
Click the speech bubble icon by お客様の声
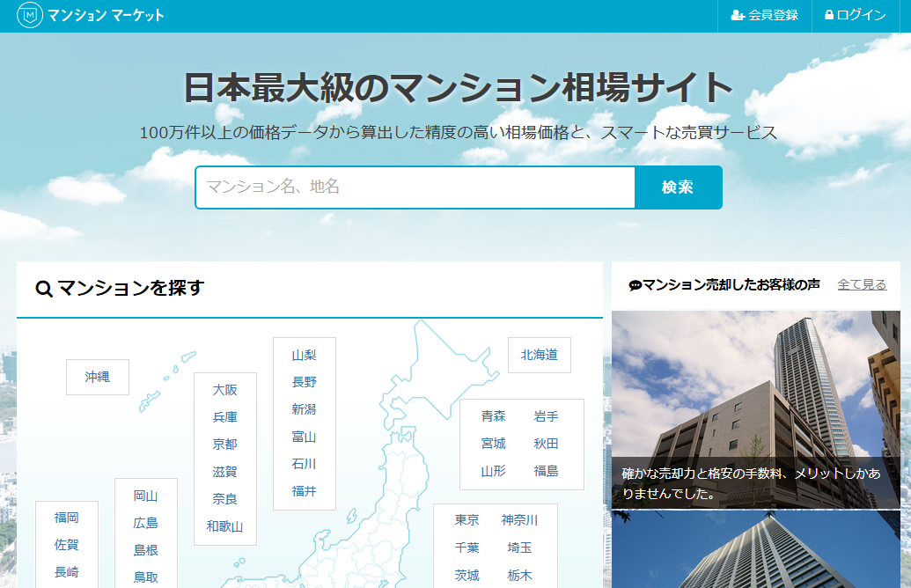tap(635, 285)
